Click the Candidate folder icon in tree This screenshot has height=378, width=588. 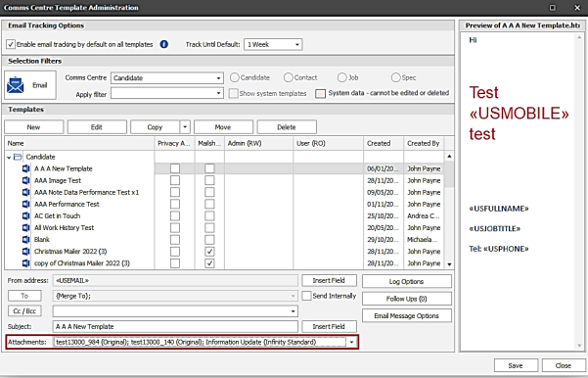point(18,157)
